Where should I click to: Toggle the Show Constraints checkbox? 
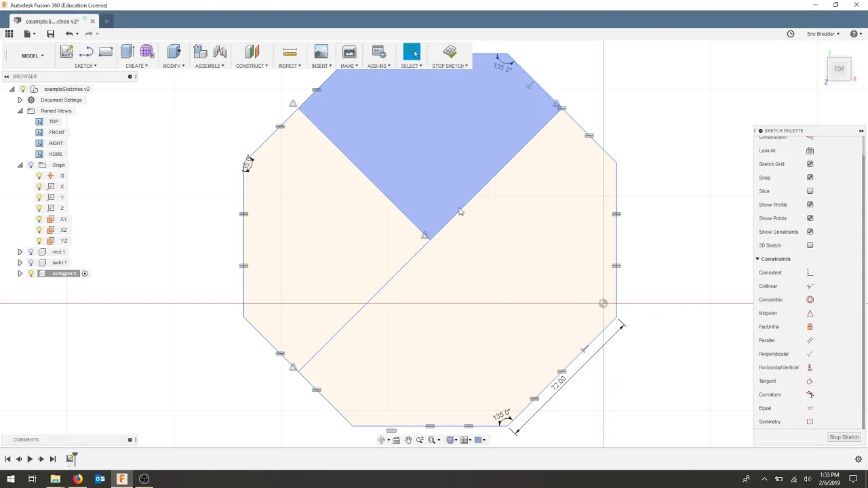point(810,232)
